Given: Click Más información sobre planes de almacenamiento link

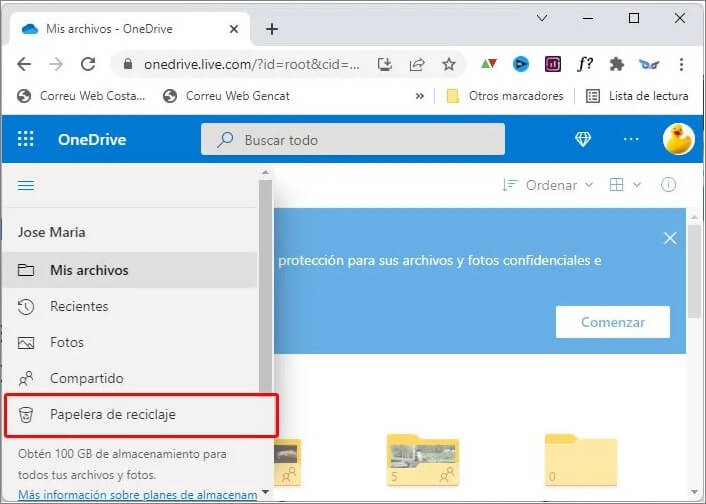Looking at the screenshot, I should pyautogui.click(x=137, y=495).
